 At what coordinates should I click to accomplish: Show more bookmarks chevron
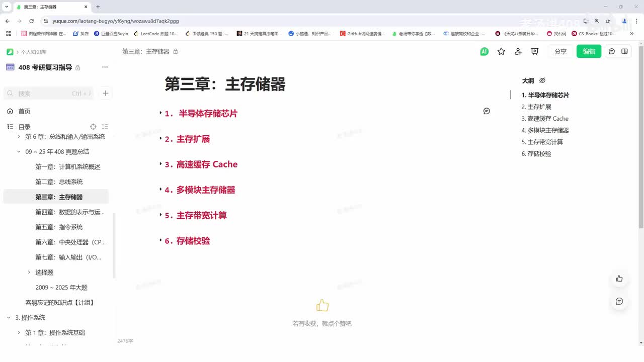pos(632,34)
